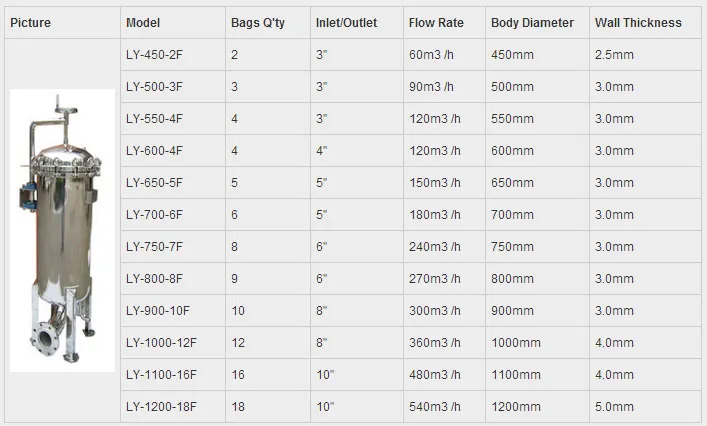
Task: Click the Inlet/Outlet column header
Action: (x=346, y=22)
